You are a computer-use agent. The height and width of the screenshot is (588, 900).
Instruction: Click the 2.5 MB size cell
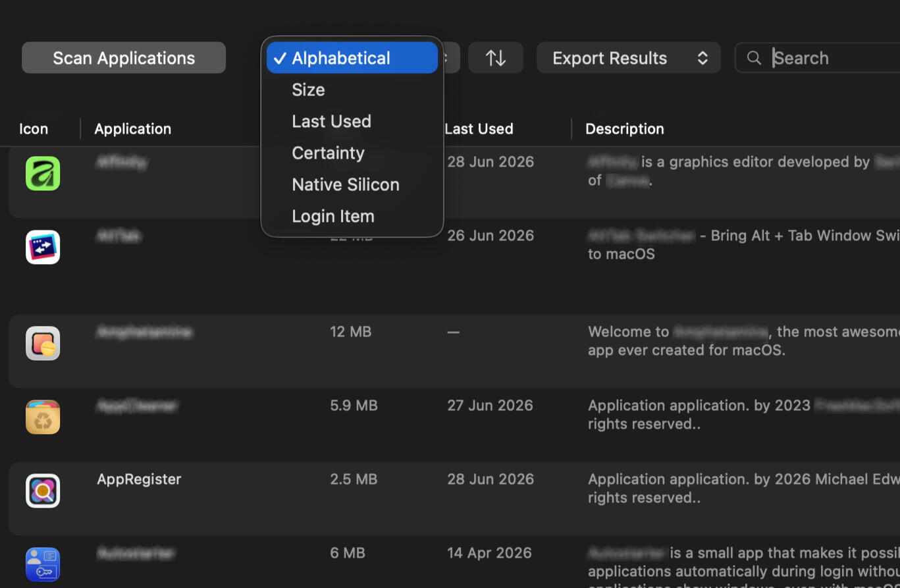tap(354, 479)
